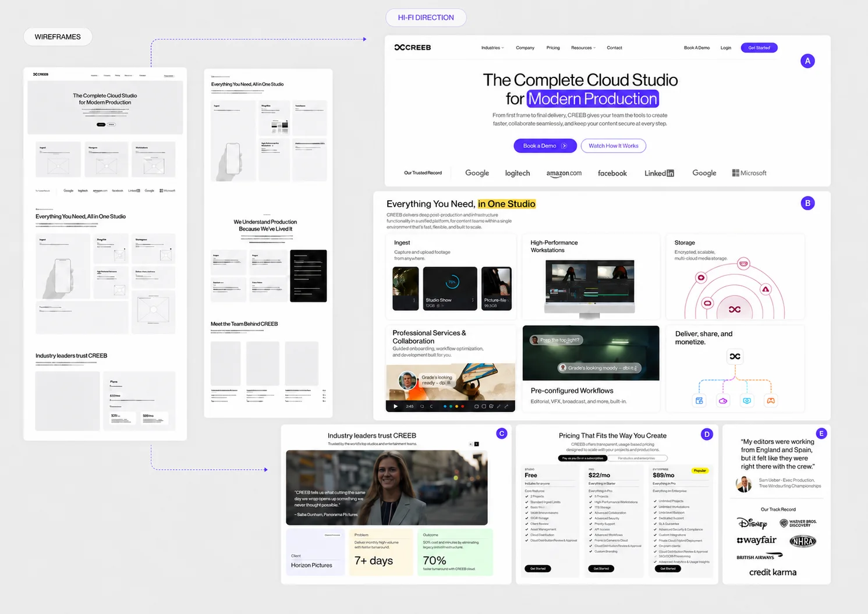This screenshot has height=614, width=868.
Task: Click the 'Pre-configured Workflows' heading
Action: click(572, 391)
